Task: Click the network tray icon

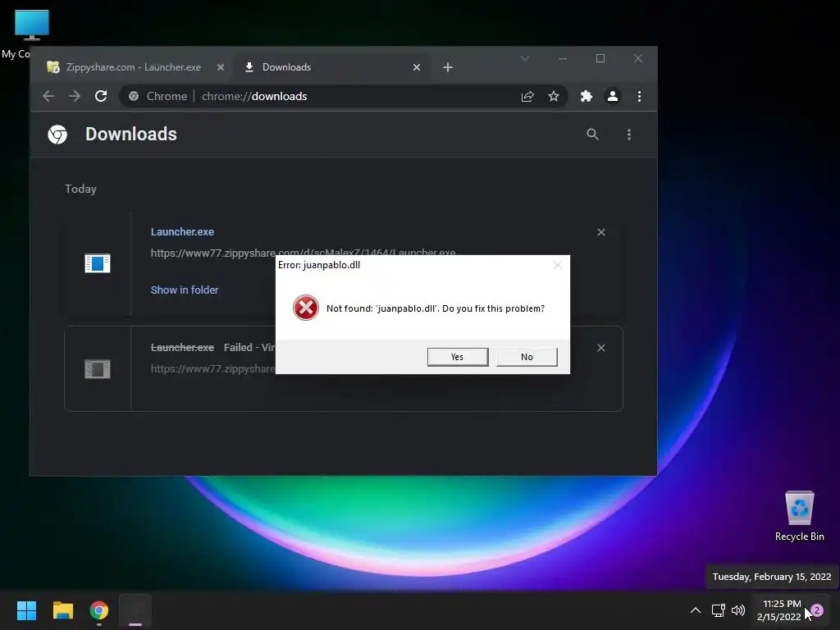Action: [718, 610]
